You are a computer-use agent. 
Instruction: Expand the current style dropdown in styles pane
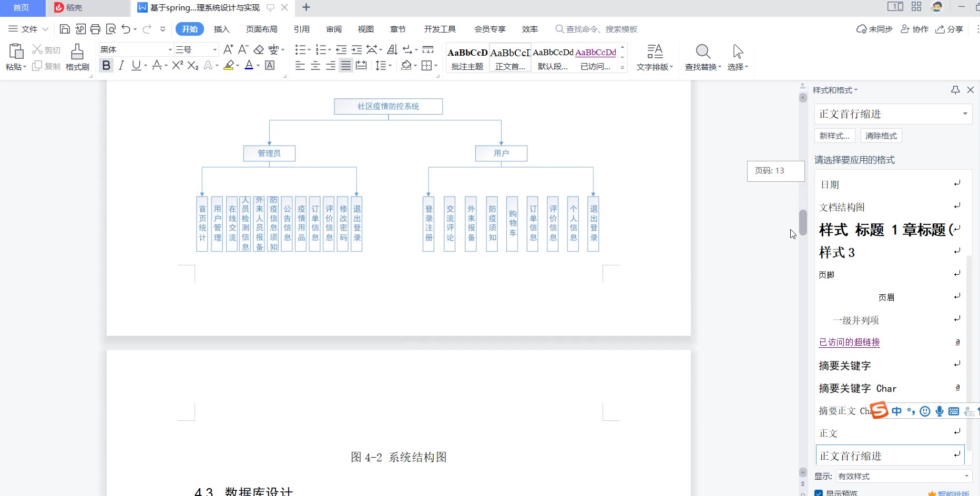(x=965, y=114)
